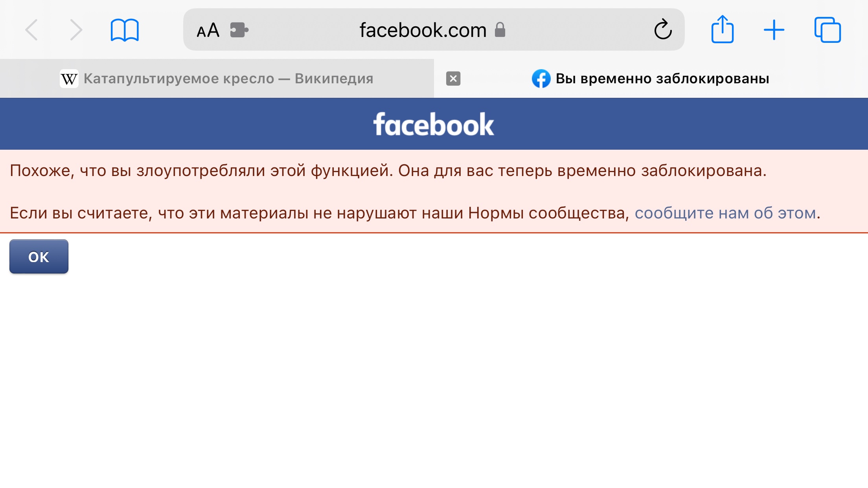The image size is (868, 488).
Task: Tap the padlock icon beside facebook.com
Action: (500, 29)
